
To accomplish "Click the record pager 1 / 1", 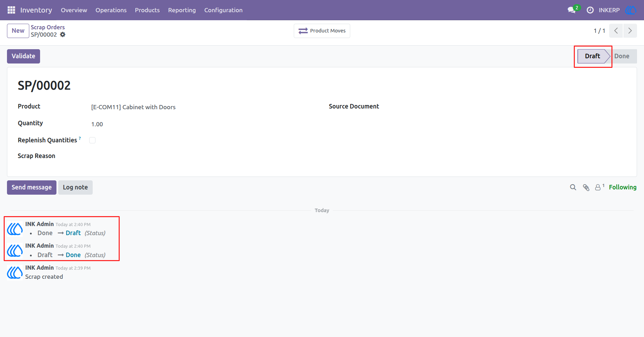I will pyautogui.click(x=599, y=31).
